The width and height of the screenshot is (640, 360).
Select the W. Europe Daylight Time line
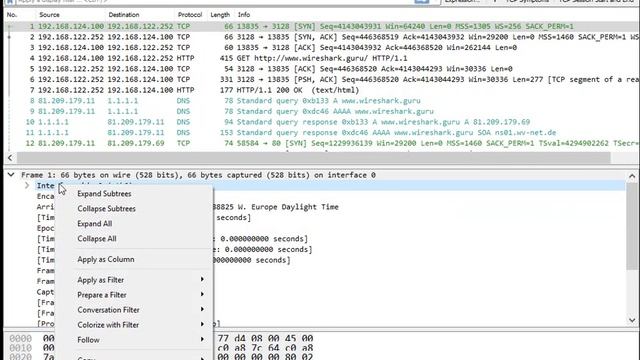point(276,207)
